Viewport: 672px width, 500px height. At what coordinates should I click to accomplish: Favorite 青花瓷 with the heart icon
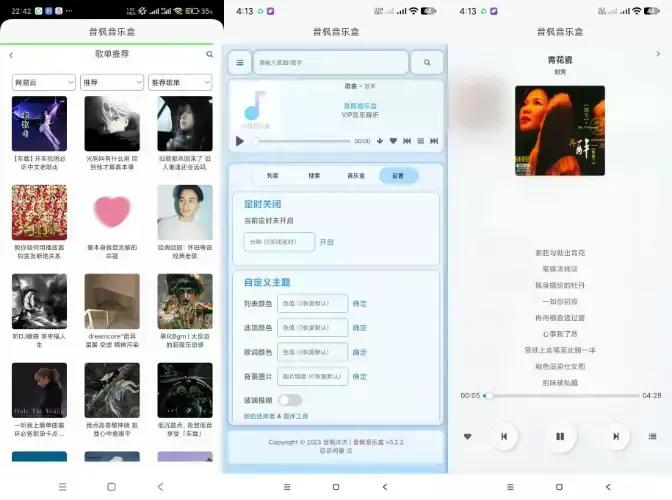pos(467,436)
